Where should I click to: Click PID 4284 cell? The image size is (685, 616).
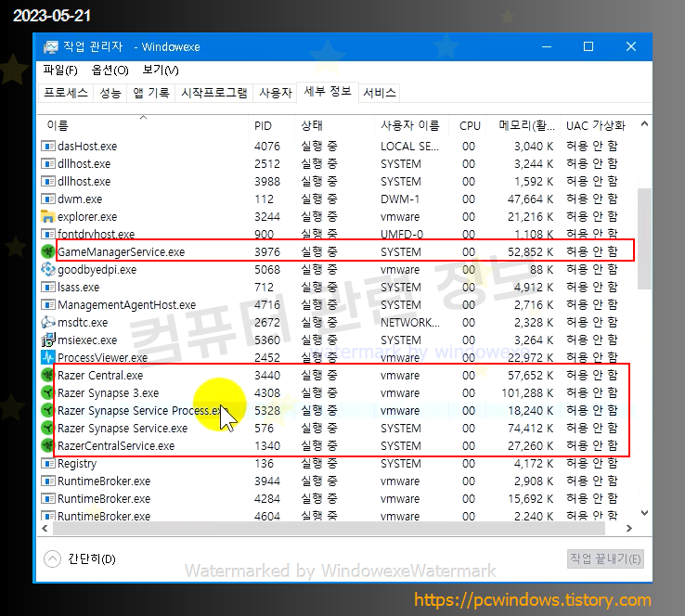coord(267,498)
